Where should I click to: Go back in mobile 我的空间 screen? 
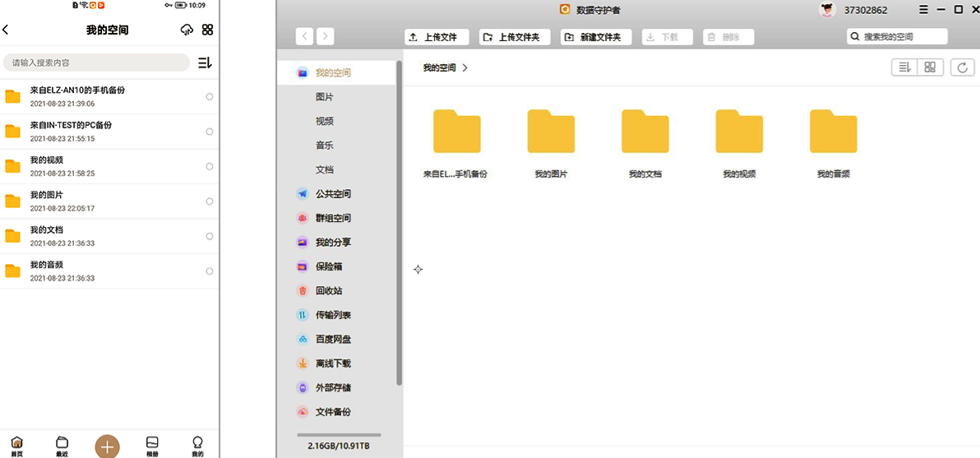coord(6,30)
